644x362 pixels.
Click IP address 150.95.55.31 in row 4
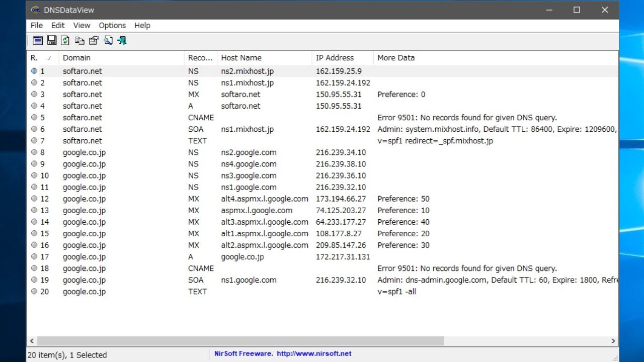pyautogui.click(x=339, y=106)
